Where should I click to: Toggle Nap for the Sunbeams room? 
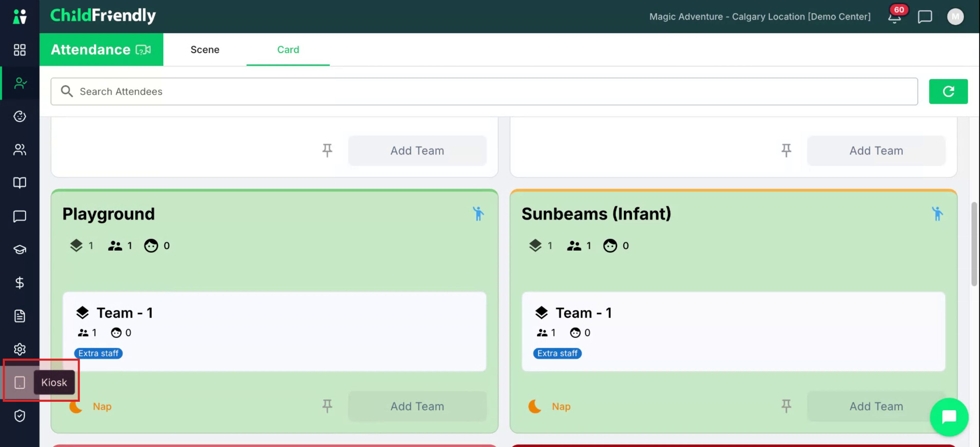[549, 406]
